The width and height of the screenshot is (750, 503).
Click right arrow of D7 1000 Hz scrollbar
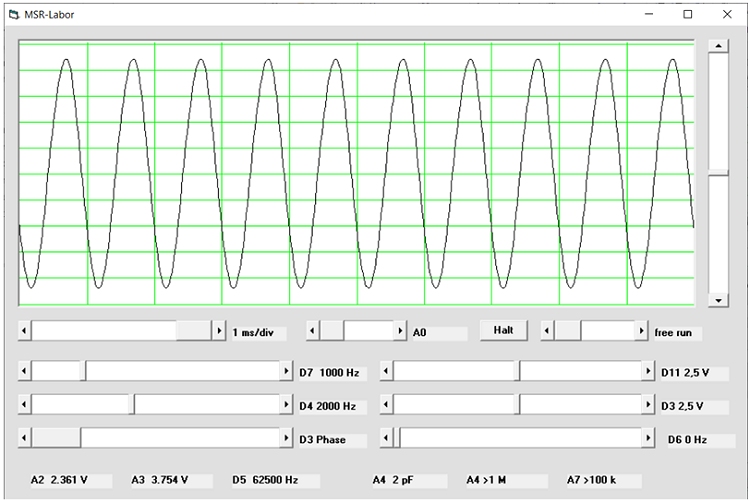coord(287,372)
